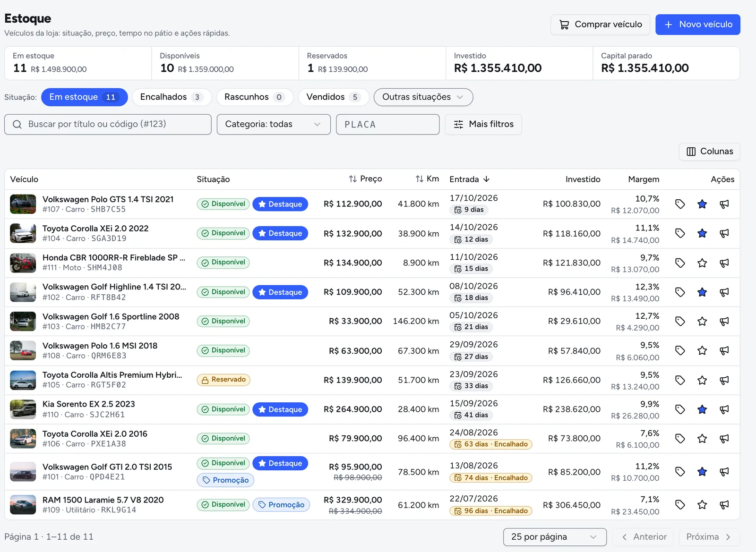The image size is (756, 552).
Task: Click price tag icon for Toyota Corolla Altis row
Action: pos(680,380)
